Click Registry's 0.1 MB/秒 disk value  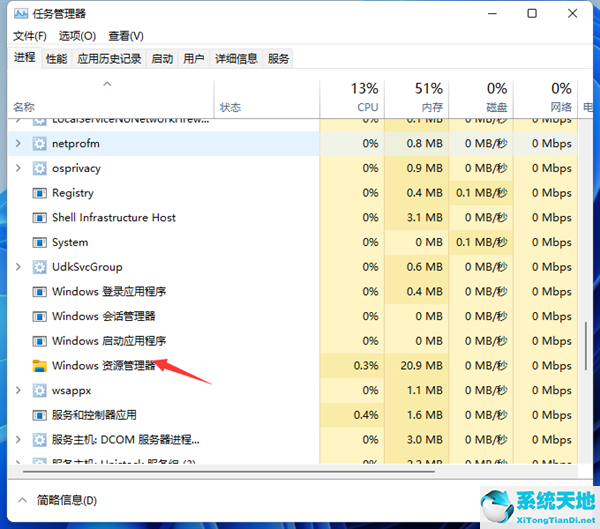tap(481, 193)
